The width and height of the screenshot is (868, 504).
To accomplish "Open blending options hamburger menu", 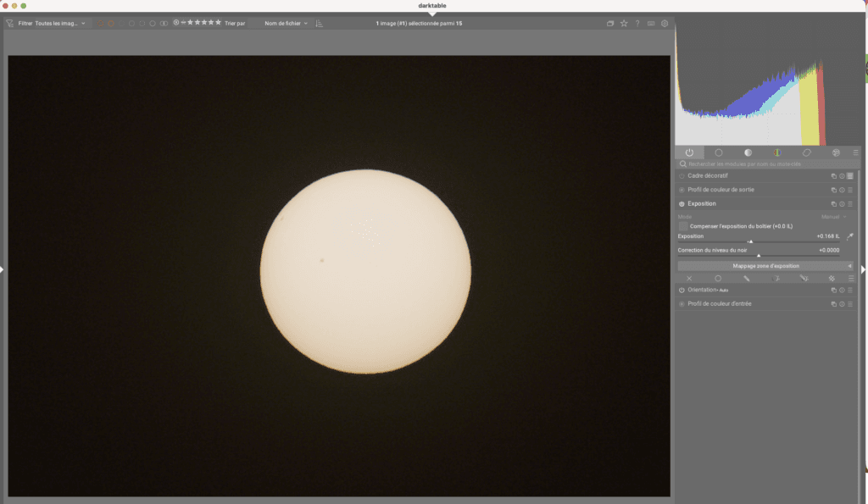I will pyautogui.click(x=851, y=279).
